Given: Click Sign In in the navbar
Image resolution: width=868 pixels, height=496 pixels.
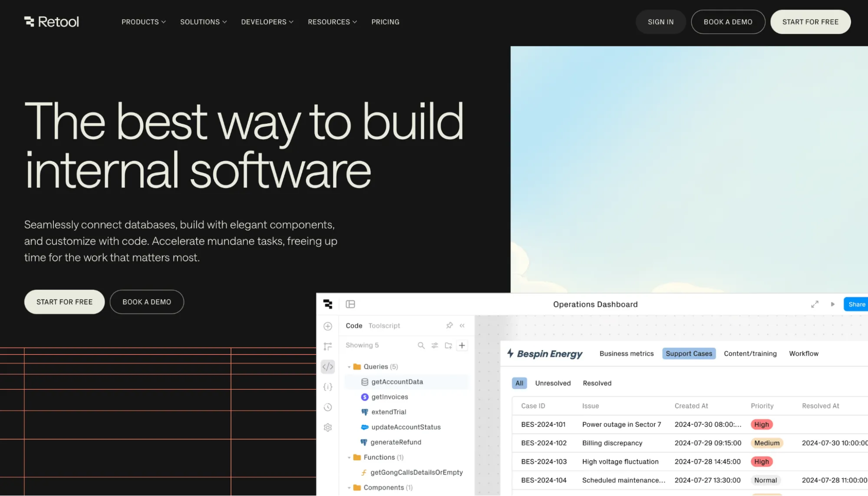Looking at the screenshot, I should tap(660, 22).
